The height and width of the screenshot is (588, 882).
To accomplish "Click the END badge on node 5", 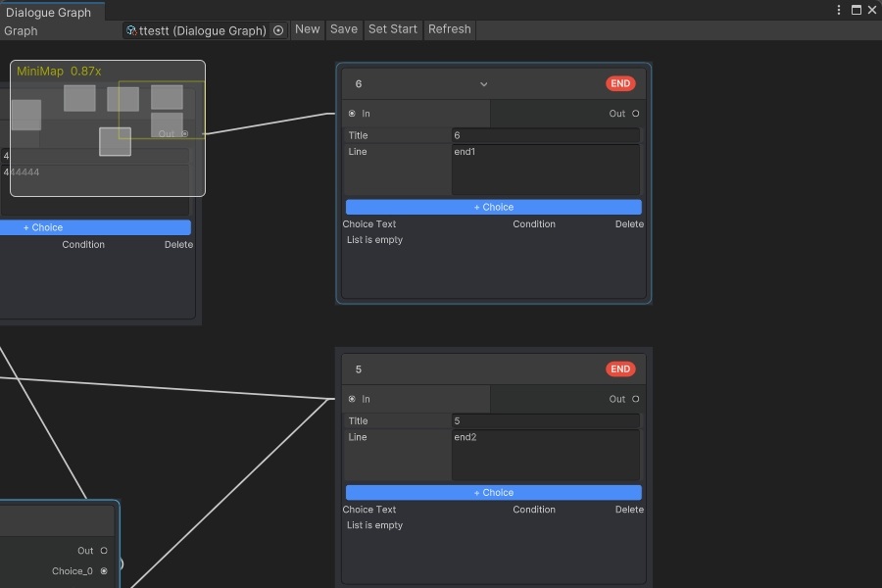I will [620, 369].
